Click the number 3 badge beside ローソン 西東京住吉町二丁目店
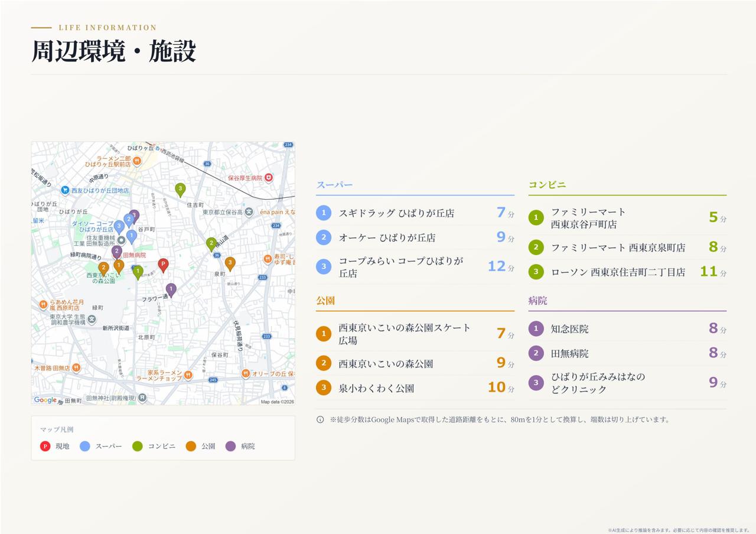The height and width of the screenshot is (534, 756). click(536, 272)
